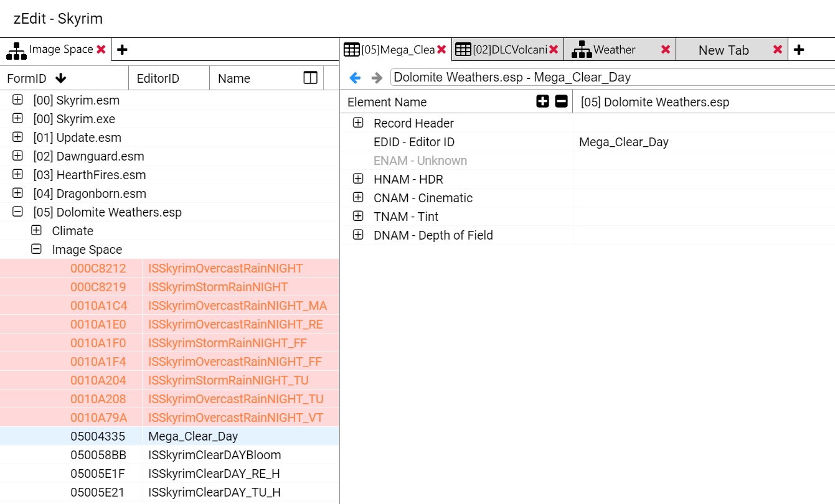Screen dimensions: 835x504
Task: Select record ISSkyrimClearDAY_TU_H
Action: pos(169,492)
